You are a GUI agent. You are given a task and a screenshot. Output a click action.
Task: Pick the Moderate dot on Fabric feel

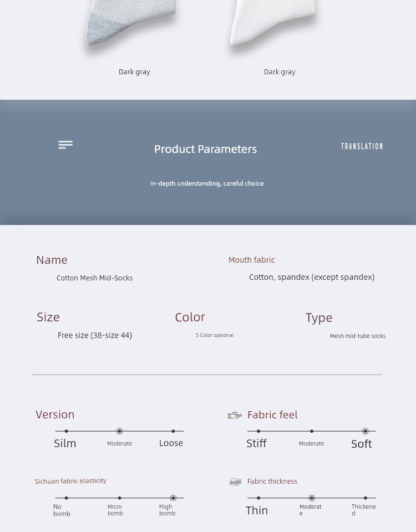click(x=312, y=431)
